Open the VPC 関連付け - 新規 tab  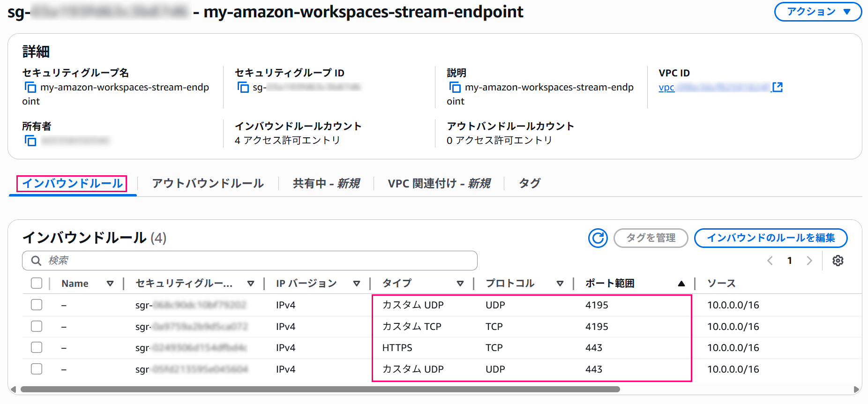439,183
